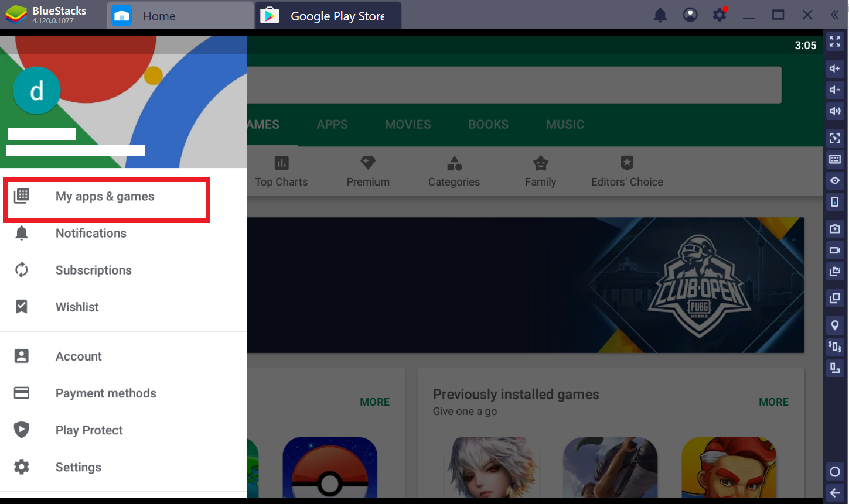This screenshot has height=504, width=849.
Task: Open Top Charts
Action: pyautogui.click(x=281, y=172)
